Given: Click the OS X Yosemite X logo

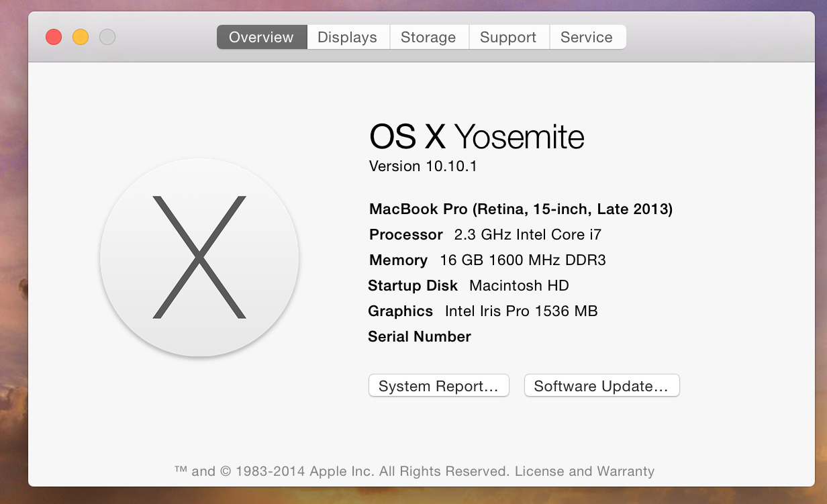Looking at the screenshot, I should [199, 257].
